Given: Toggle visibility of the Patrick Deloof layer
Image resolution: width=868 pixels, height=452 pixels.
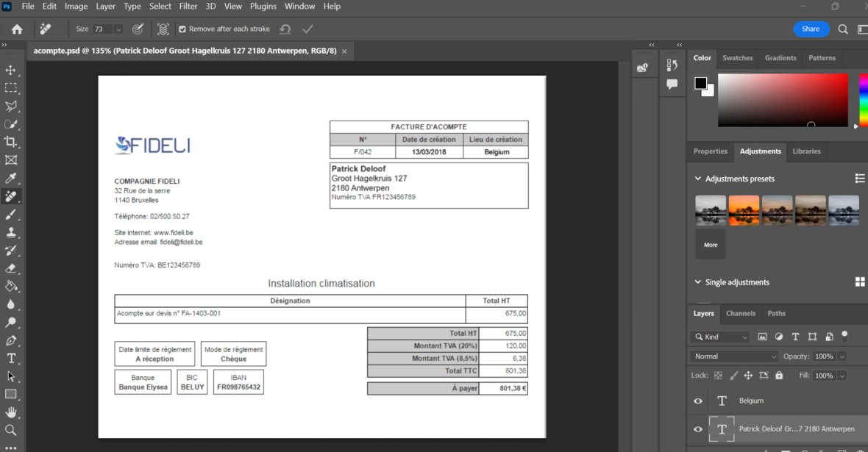Looking at the screenshot, I should (x=697, y=428).
